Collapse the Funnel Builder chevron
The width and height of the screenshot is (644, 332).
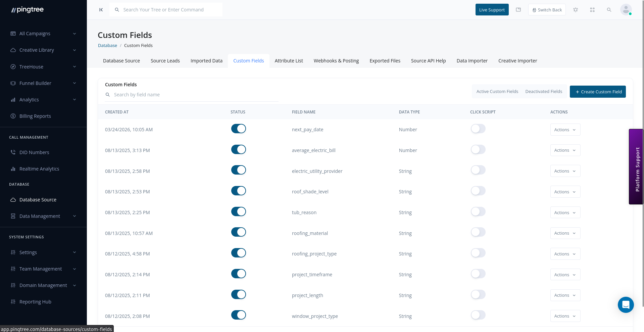tap(75, 83)
